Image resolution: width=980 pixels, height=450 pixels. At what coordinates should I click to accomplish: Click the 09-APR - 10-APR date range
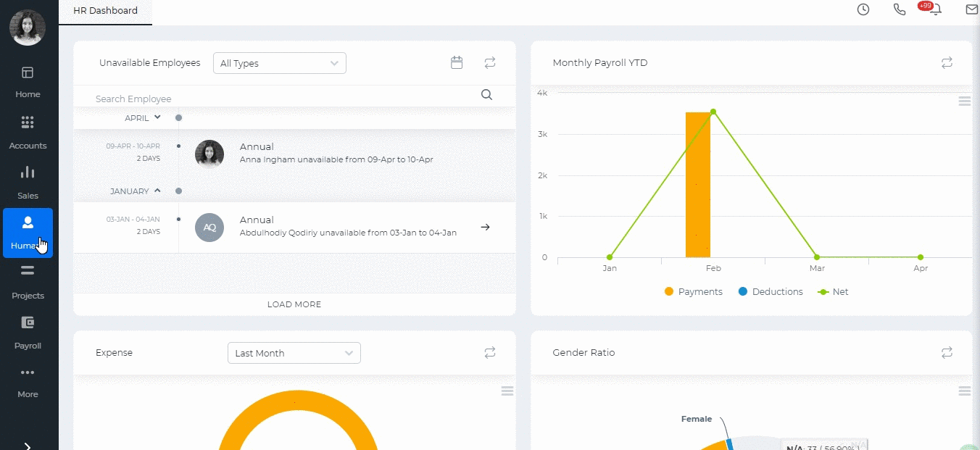pyautogui.click(x=133, y=146)
